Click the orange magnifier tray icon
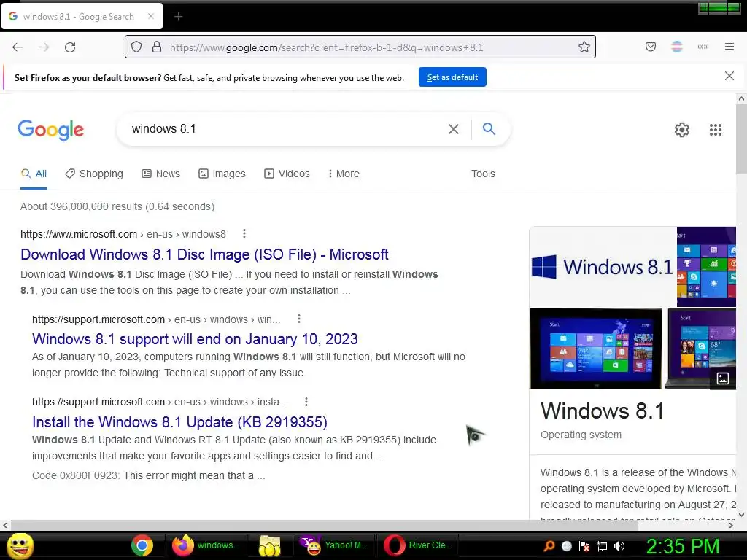The height and width of the screenshot is (560, 747). [x=549, y=545]
